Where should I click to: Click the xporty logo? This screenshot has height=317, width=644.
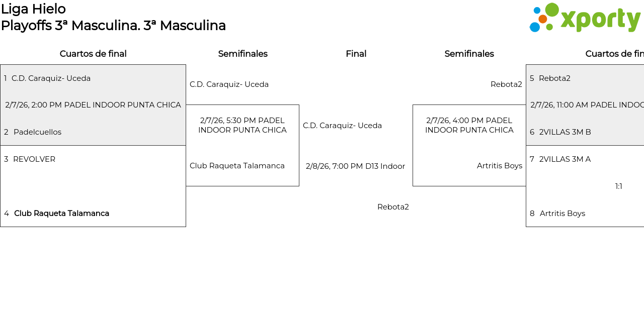[585, 18]
